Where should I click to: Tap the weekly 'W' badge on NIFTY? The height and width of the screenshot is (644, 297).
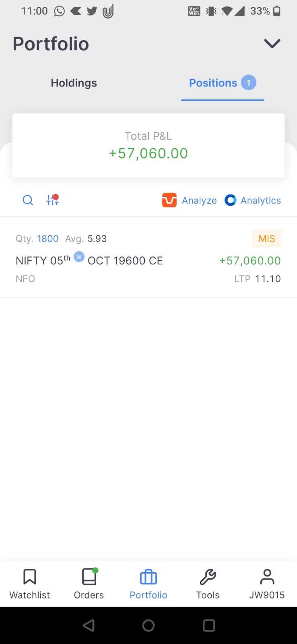[x=79, y=257]
